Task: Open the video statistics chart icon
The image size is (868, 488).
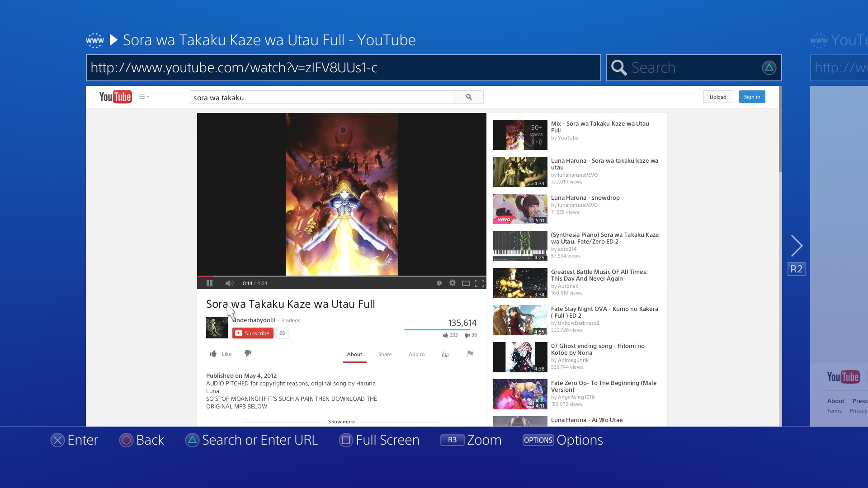Action: click(445, 354)
